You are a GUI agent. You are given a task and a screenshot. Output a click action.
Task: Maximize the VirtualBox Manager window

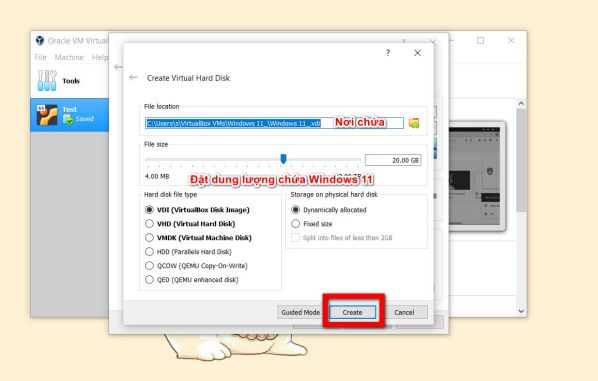[481, 40]
